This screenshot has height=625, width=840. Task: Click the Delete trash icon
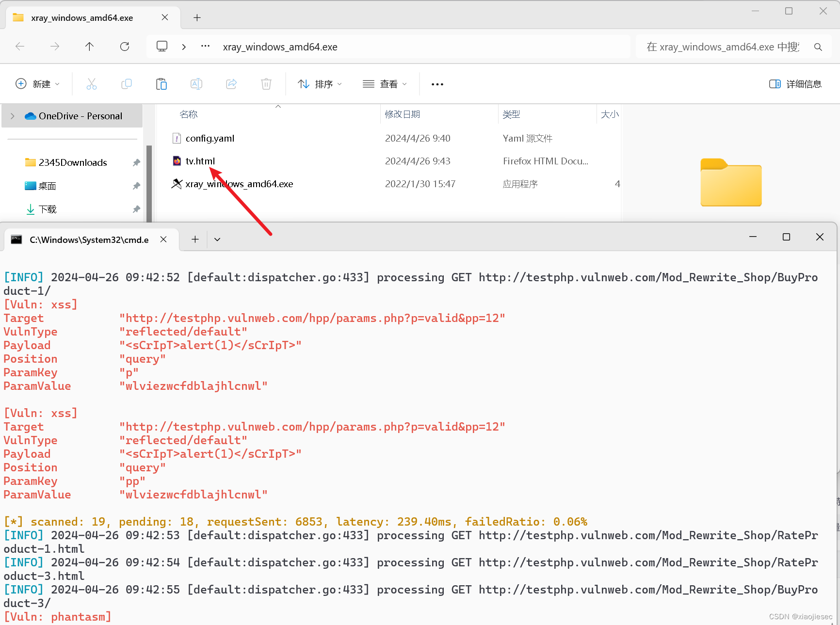coord(266,84)
